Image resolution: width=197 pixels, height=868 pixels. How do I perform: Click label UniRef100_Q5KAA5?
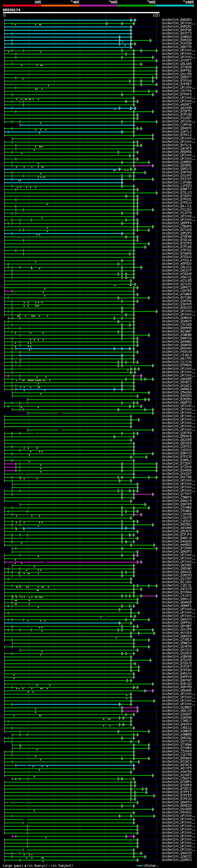tap(177, 691)
